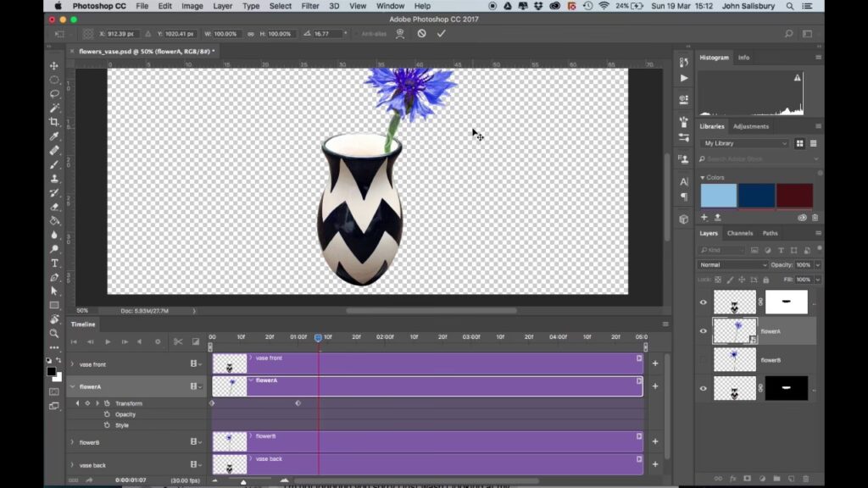Viewport: 868px width, 488px height.
Task: Expand the vase front timeline track
Action: point(72,364)
